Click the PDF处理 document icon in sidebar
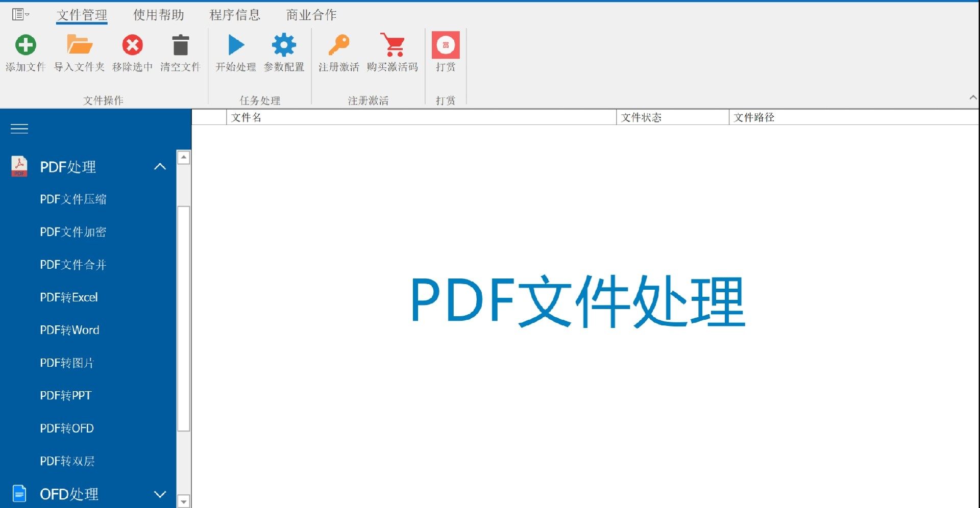This screenshot has width=980, height=508. coord(19,166)
